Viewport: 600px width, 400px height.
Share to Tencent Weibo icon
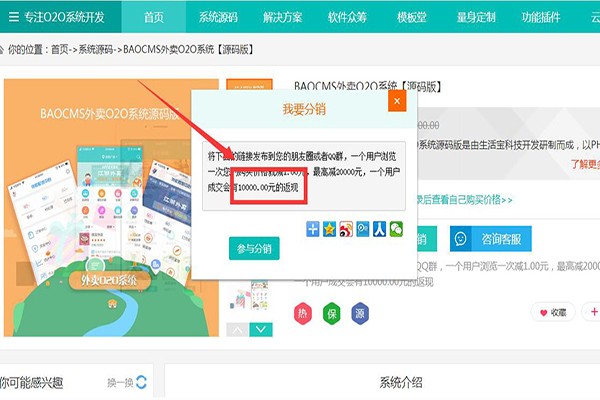(363, 229)
